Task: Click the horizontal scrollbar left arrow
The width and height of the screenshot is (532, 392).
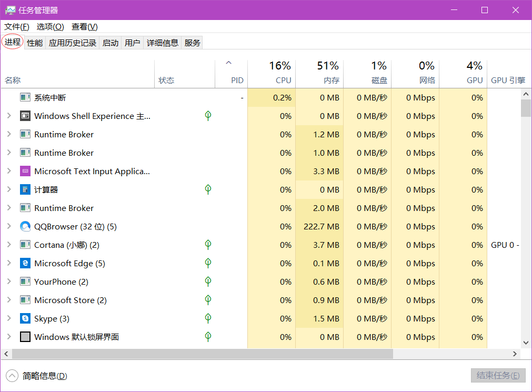Action: (x=6, y=354)
